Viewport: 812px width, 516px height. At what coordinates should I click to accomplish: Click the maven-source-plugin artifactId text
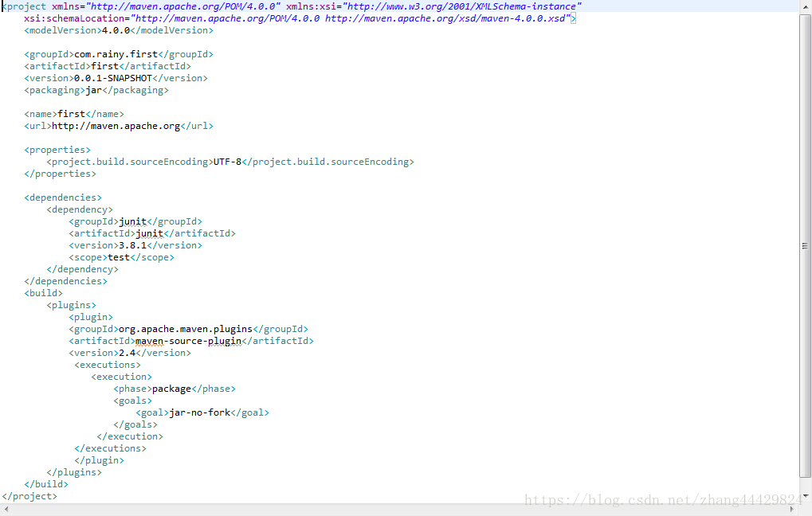click(x=189, y=341)
